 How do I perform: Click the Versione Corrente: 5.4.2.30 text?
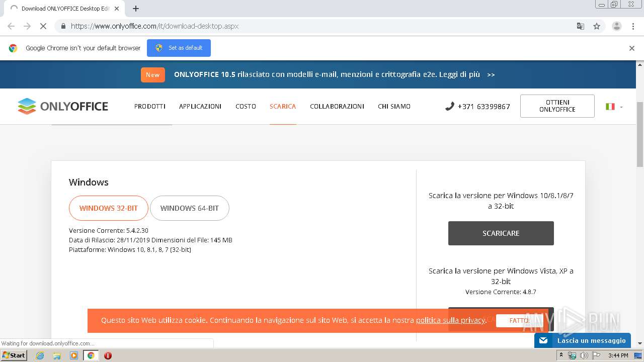(109, 231)
